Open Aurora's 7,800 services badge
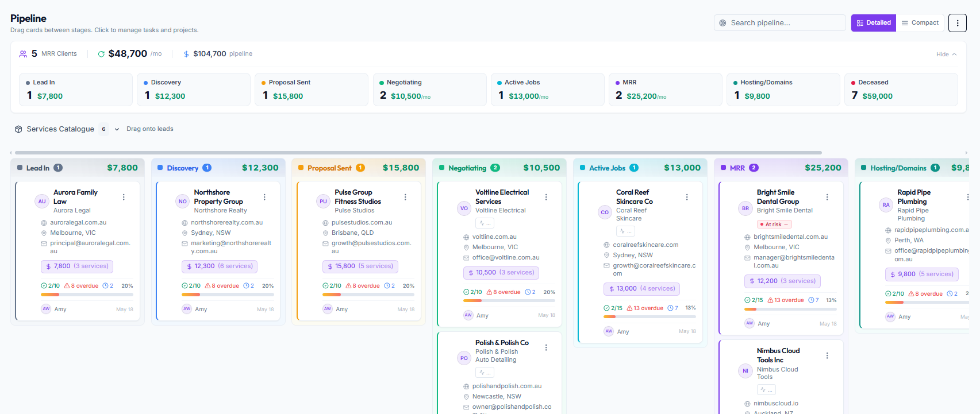This screenshot has width=980, height=414. (x=77, y=266)
